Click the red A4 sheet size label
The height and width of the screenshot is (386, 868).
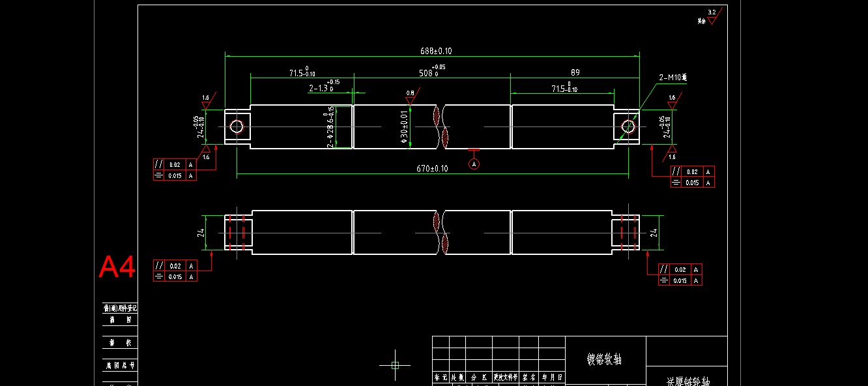tap(117, 267)
